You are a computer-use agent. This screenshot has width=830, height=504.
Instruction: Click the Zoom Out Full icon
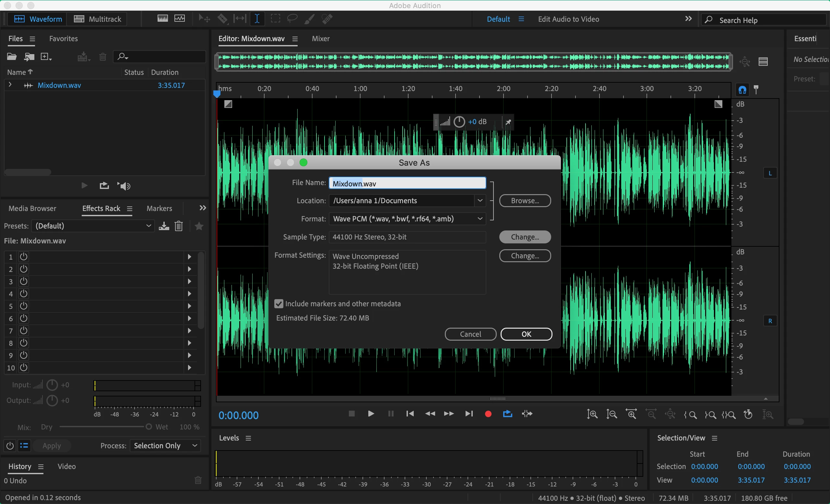pyautogui.click(x=670, y=414)
